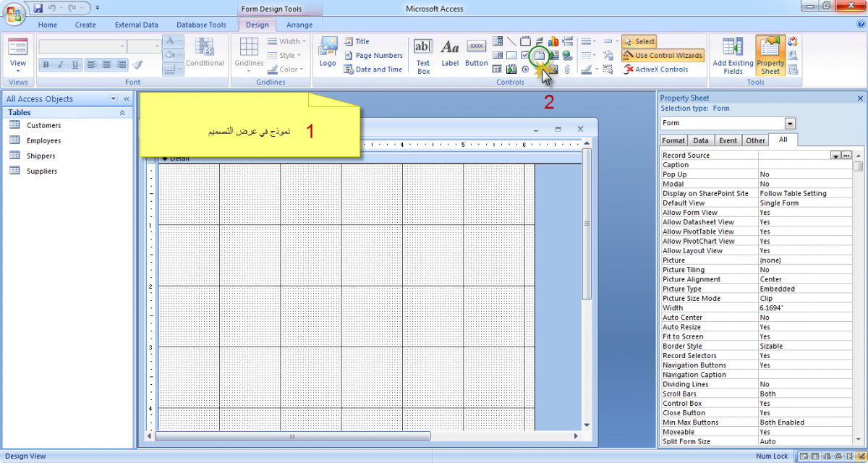Screen dimensions: 868x463
Task: Click the Record Source builder ellipsis button
Action: point(846,156)
